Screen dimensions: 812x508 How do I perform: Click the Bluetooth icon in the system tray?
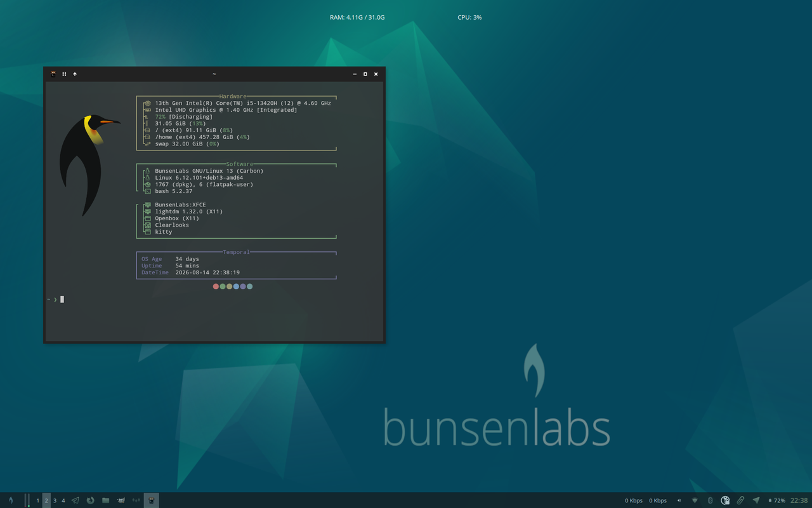[x=710, y=500]
